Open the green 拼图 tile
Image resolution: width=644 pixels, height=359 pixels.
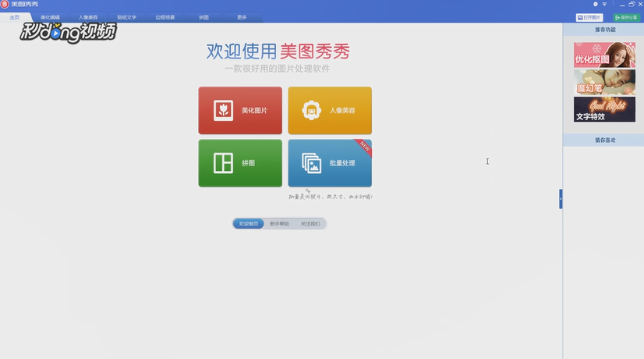(x=240, y=163)
